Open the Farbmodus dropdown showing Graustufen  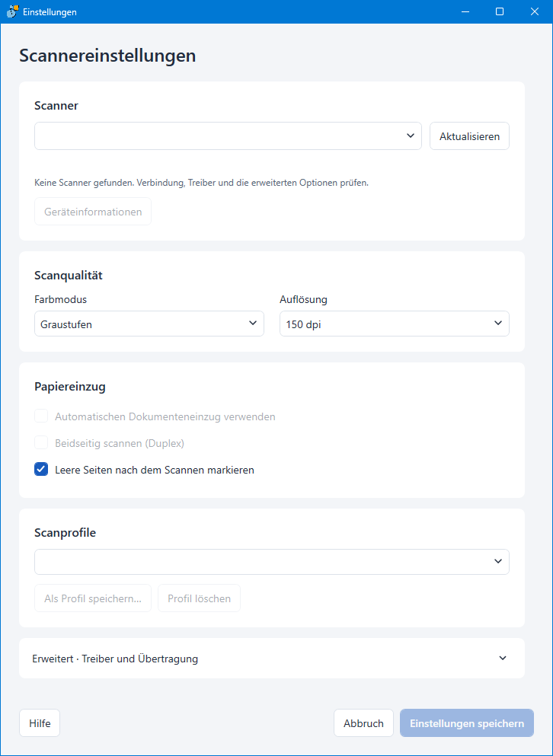149,324
